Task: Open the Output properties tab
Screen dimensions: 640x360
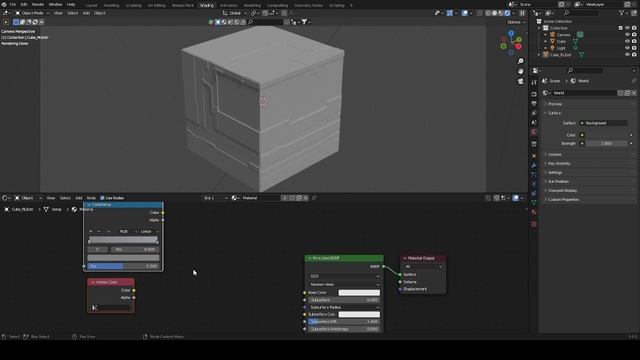Action: (534, 104)
